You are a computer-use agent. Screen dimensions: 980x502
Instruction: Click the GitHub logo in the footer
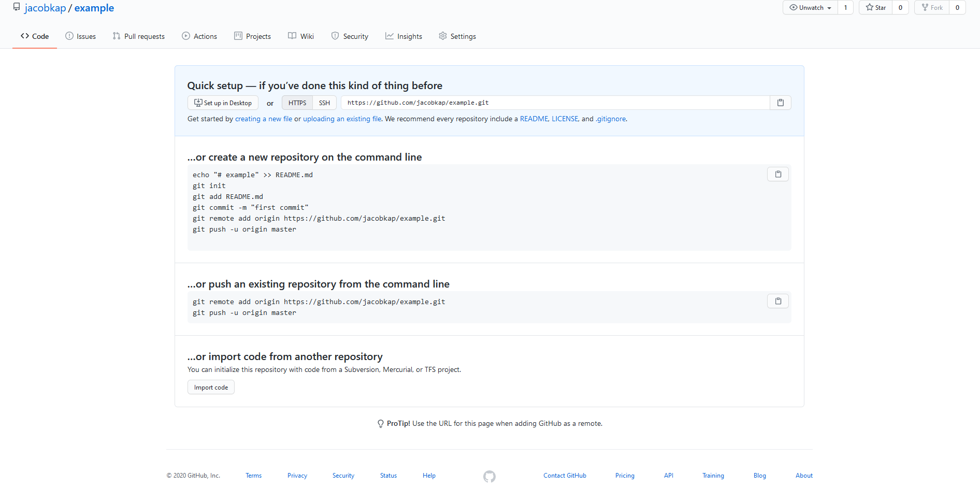point(489,476)
